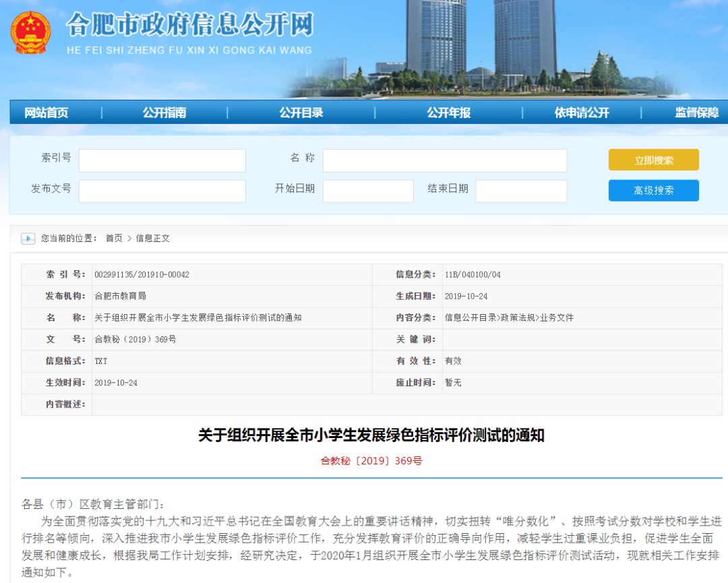Screen dimensions: 728x583
Task: Click the 高级搜索 button
Action: 654,190
